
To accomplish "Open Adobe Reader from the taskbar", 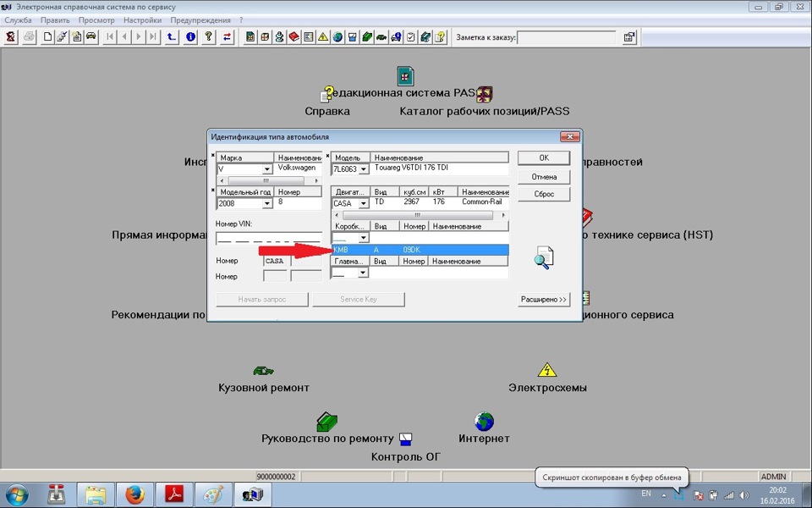I will pyautogui.click(x=174, y=494).
